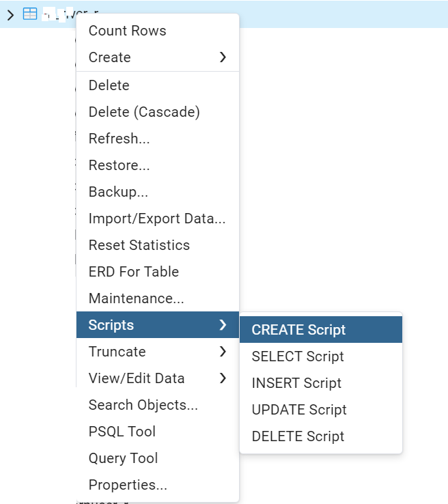Open the View/Edit Data submenu
The width and height of the screenshot is (448, 504).
158,378
